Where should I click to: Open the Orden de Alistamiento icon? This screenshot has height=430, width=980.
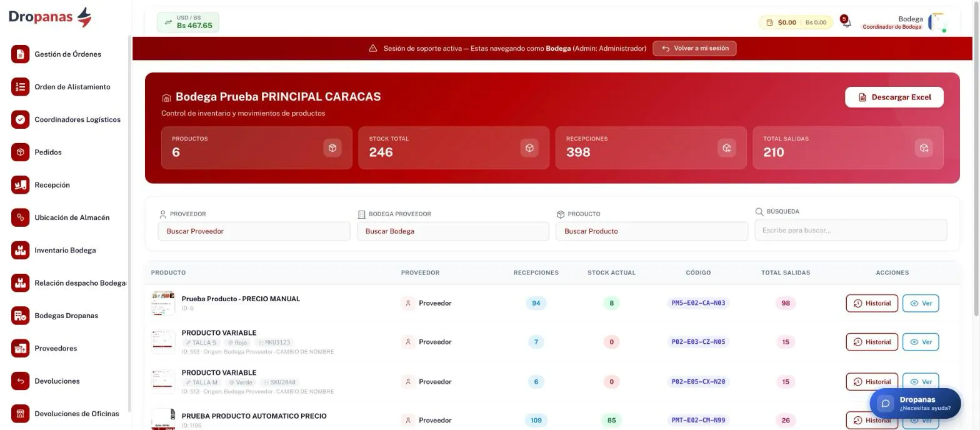click(x=20, y=87)
